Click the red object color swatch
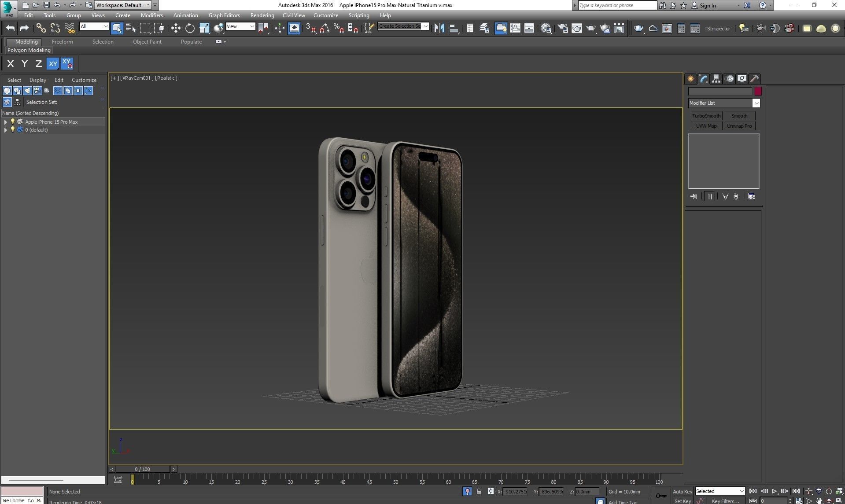 [x=758, y=91]
